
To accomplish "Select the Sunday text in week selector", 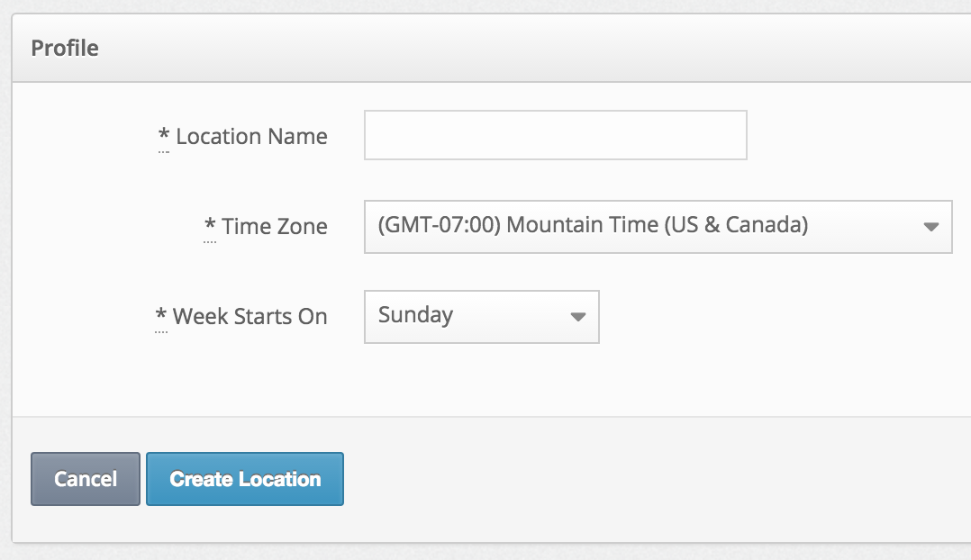I will click(x=415, y=315).
